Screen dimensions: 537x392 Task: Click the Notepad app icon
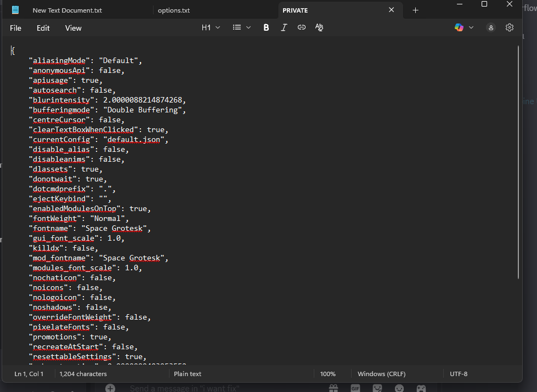click(x=15, y=10)
